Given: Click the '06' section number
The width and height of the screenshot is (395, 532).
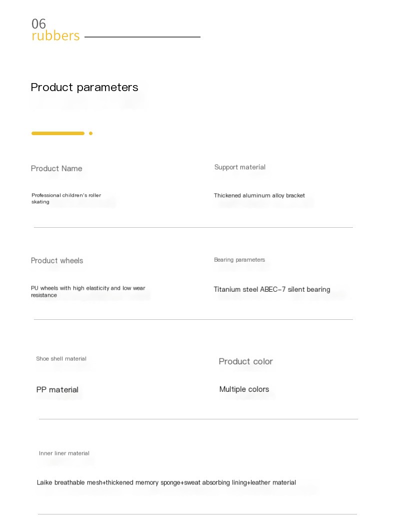Looking at the screenshot, I should tap(38, 24).
